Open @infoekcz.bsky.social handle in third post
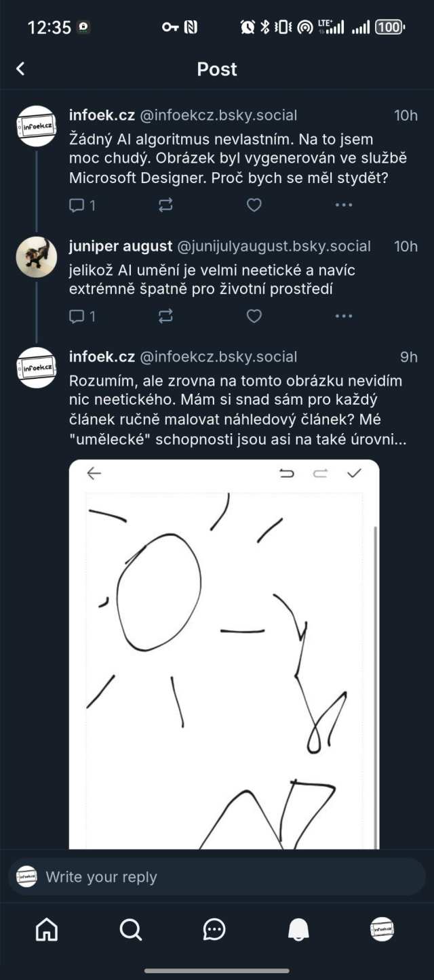Screen dimensions: 434x980 coord(218,356)
